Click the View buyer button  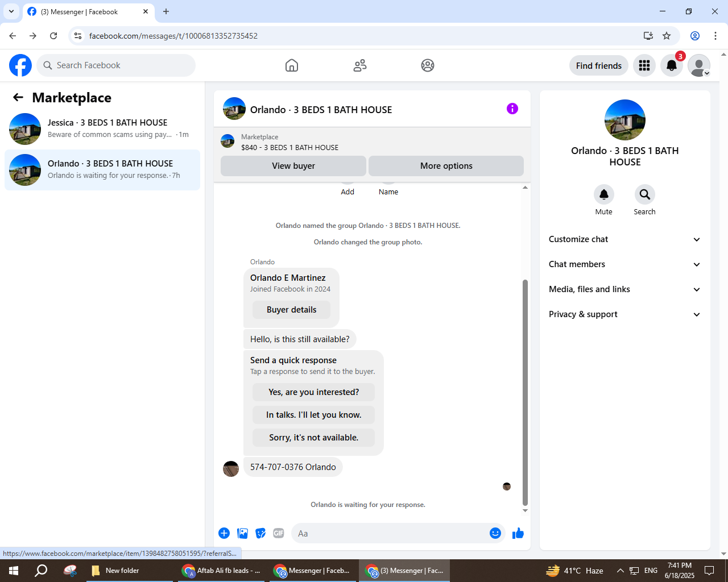pos(293,166)
